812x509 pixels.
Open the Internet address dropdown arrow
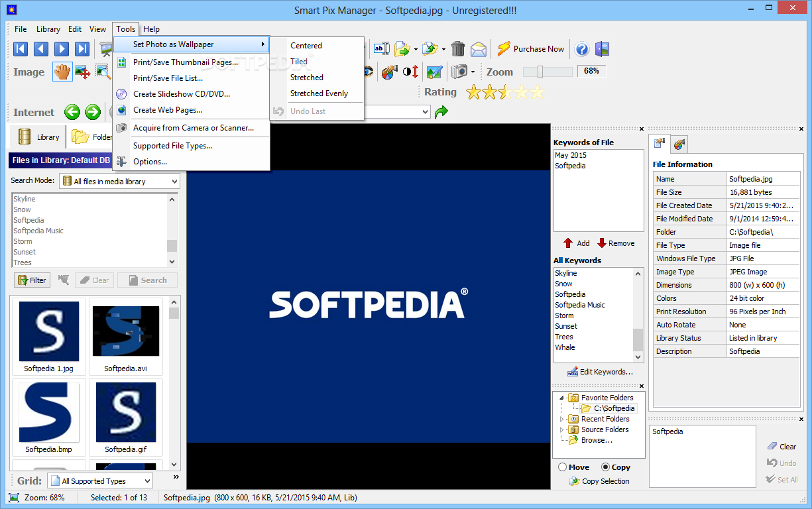(x=425, y=112)
